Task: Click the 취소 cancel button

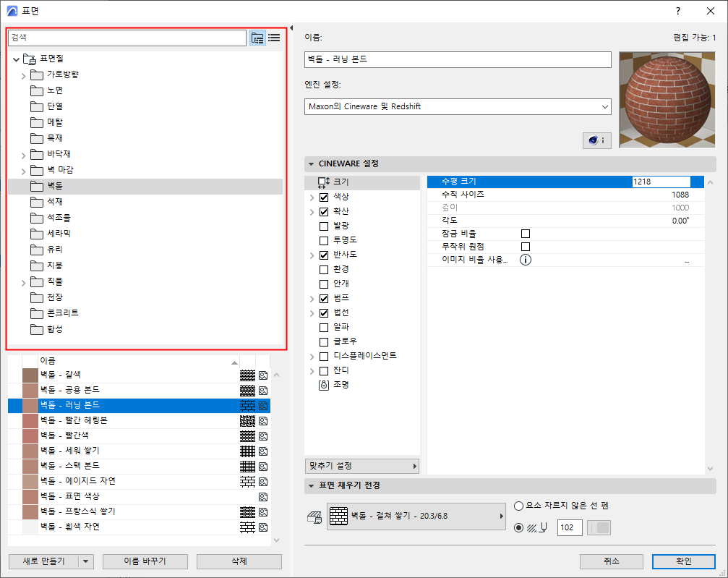Action: pyautogui.click(x=611, y=561)
